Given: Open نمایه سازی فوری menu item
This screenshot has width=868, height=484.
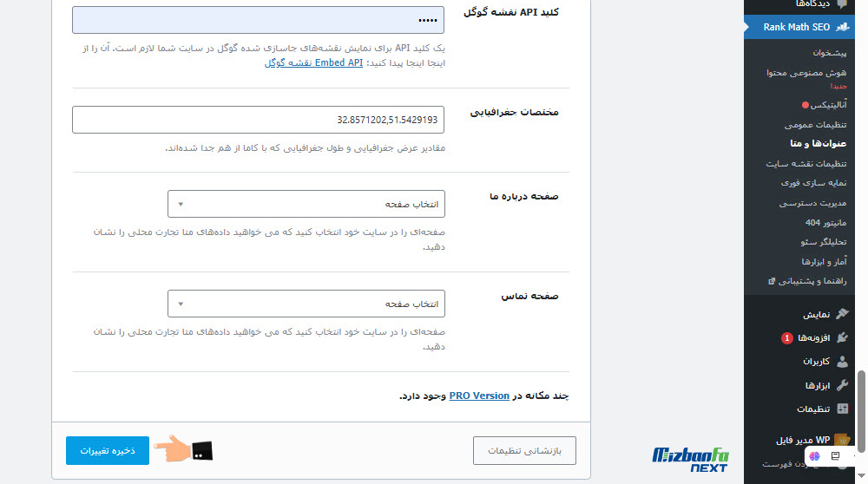Looking at the screenshot, I should (813, 182).
